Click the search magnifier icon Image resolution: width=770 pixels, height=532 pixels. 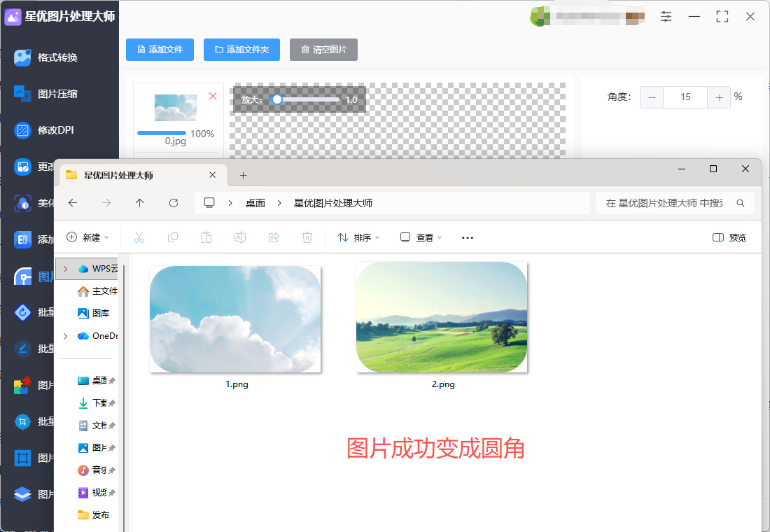(x=741, y=203)
